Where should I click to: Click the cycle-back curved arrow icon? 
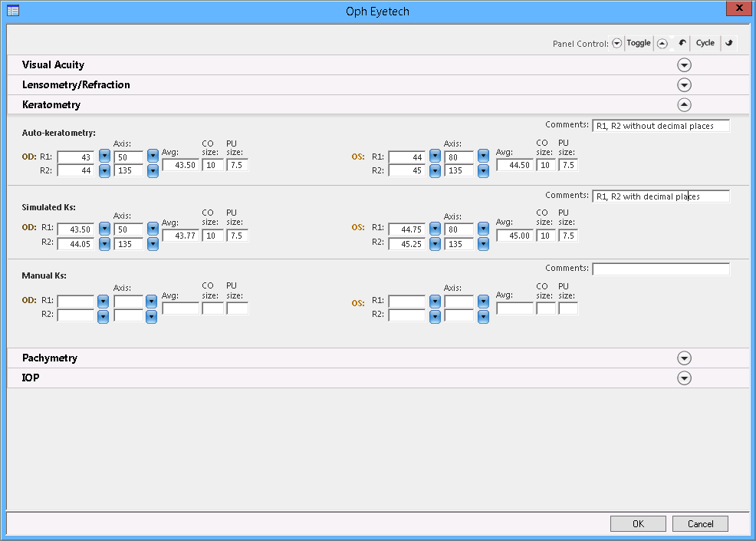(682, 43)
